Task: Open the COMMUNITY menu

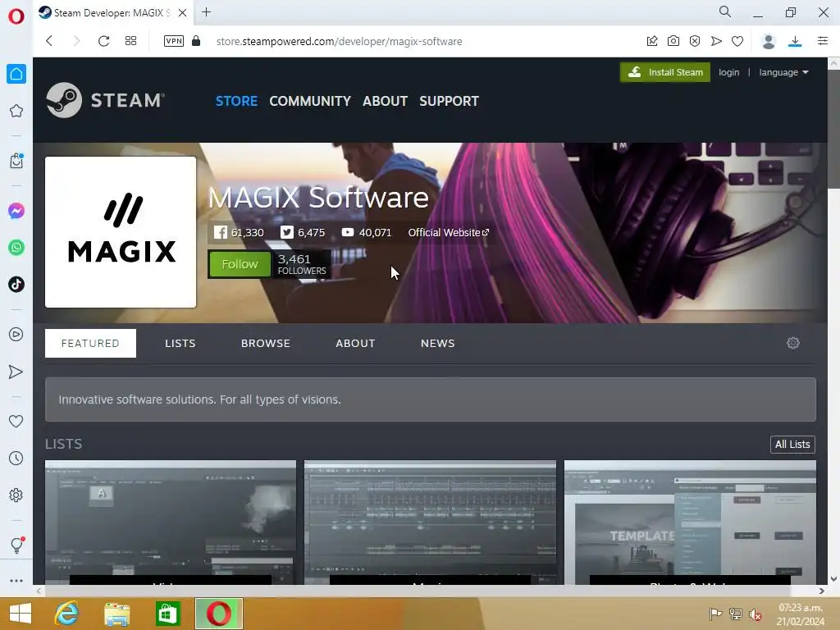Action: 309,101
